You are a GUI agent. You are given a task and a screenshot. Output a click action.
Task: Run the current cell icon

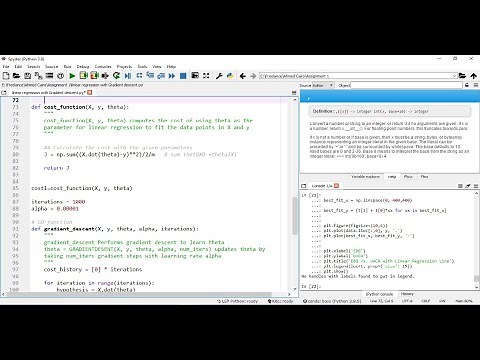(83, 76)
